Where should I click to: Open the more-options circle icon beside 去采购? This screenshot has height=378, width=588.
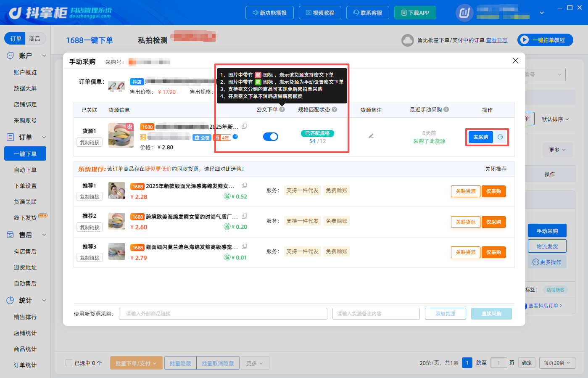tap(500, 137)
